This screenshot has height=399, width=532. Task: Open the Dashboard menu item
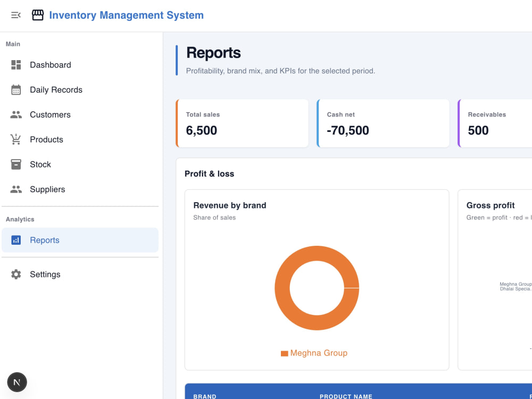(x=80, y=65)
